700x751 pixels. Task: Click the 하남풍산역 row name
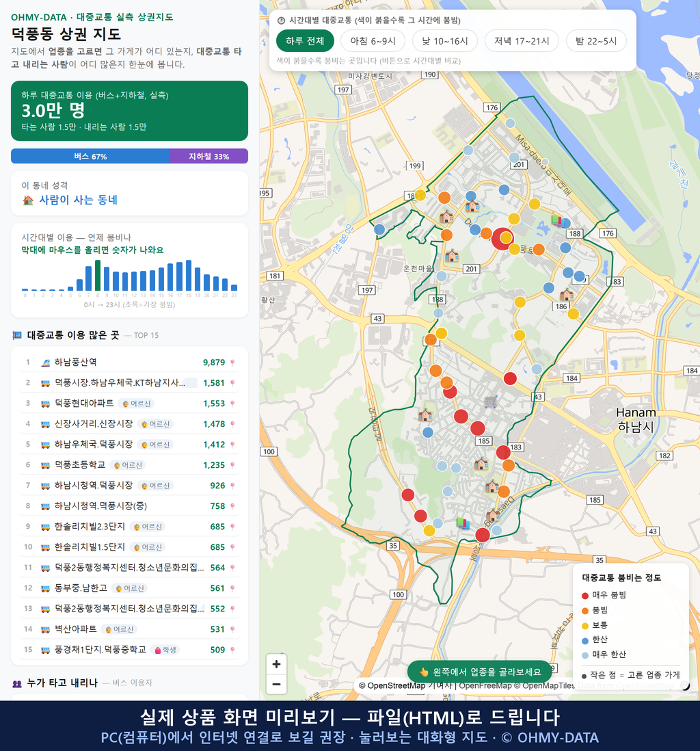76,362
